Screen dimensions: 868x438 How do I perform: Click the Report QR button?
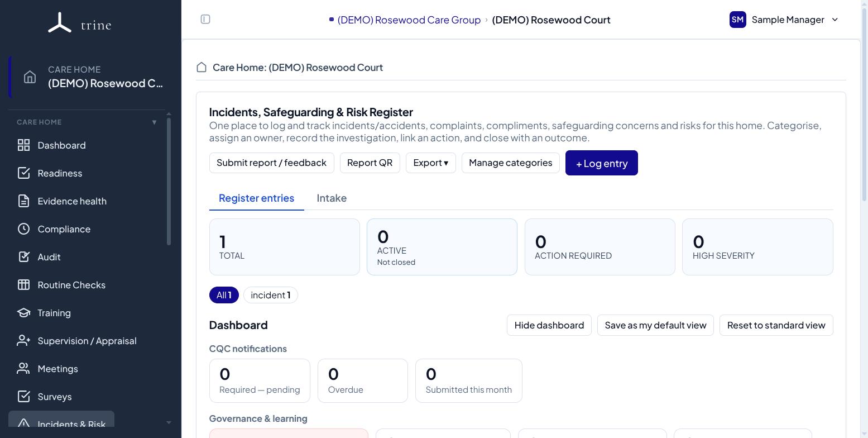[370, 163]
